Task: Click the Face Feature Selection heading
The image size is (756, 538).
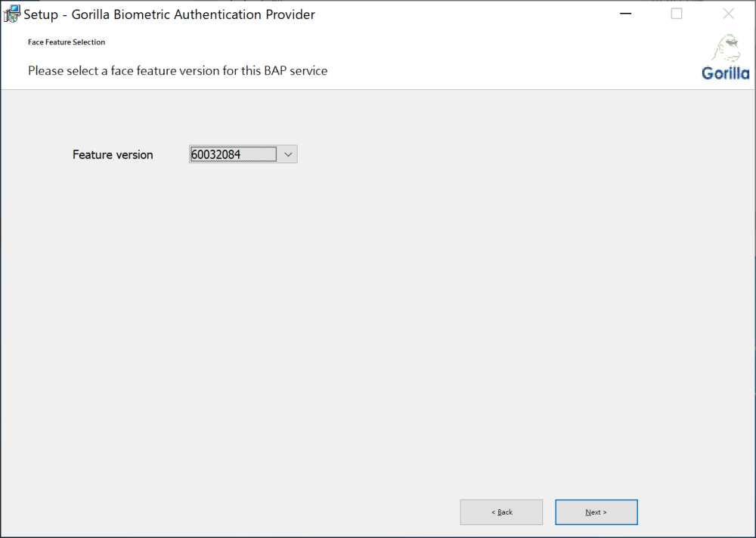Action: [67, 42]
